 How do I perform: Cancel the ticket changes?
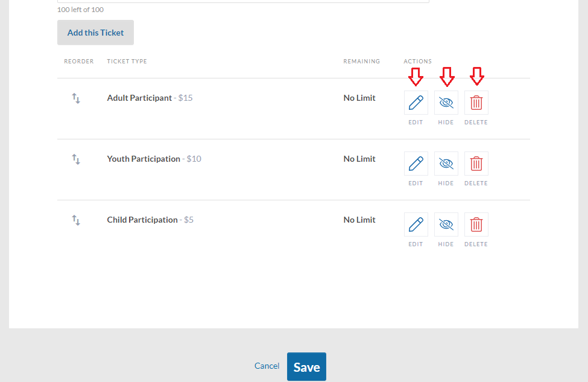click(x=267, y=366)
